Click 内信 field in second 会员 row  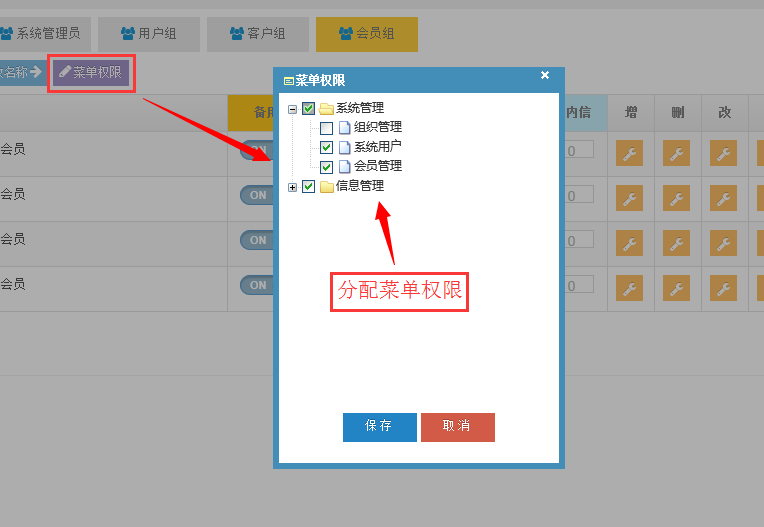[579, 194]
